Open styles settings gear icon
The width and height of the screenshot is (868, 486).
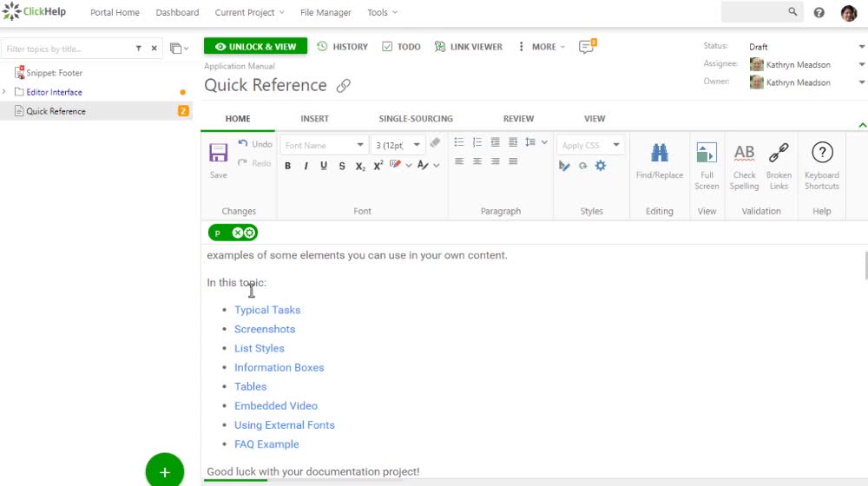[601, 166]
